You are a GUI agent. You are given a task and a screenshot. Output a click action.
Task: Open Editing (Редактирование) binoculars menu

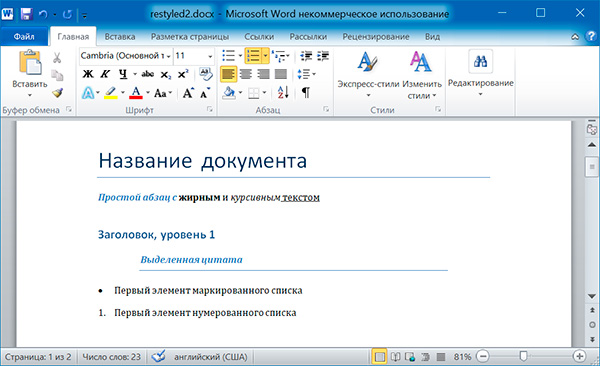pos(481,73)
